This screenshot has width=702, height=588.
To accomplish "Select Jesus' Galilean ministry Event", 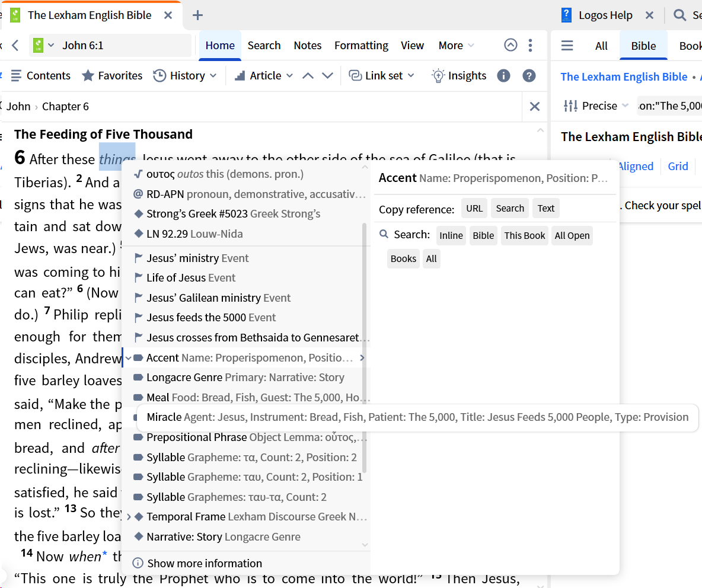I will (x=246, y=298).
